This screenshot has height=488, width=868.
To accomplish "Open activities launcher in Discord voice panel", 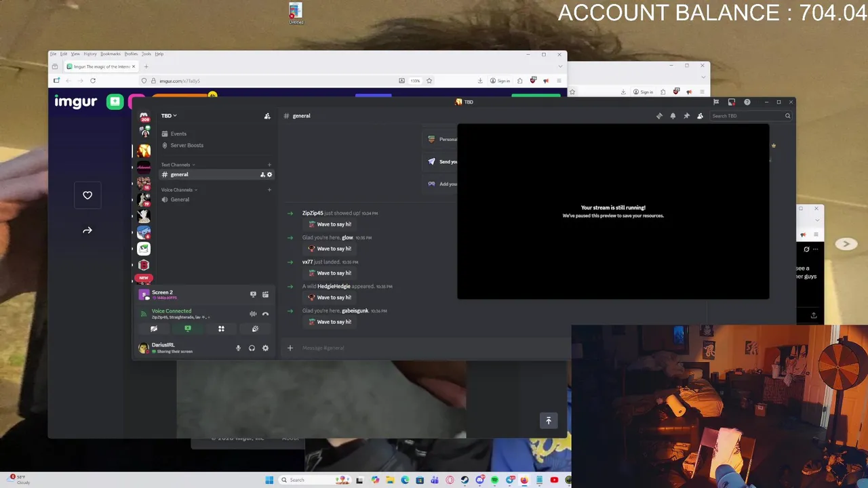I will [x=221, y=329].
